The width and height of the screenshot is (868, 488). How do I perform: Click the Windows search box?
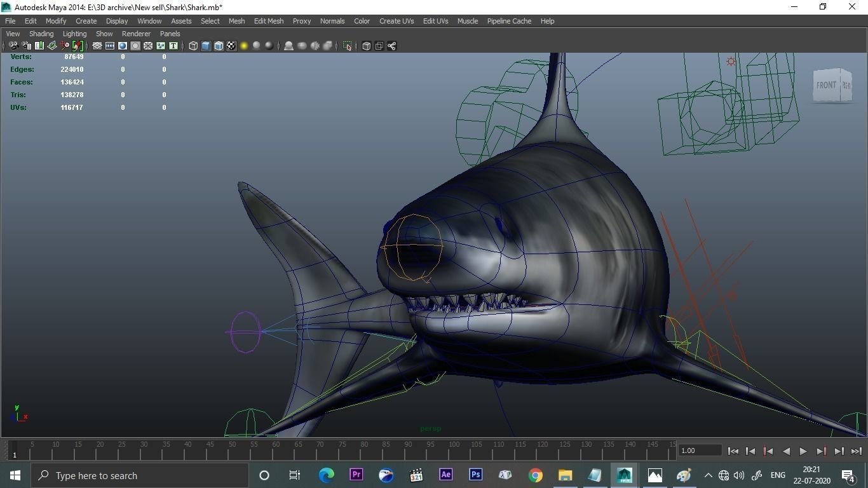(x=139, y=475)
